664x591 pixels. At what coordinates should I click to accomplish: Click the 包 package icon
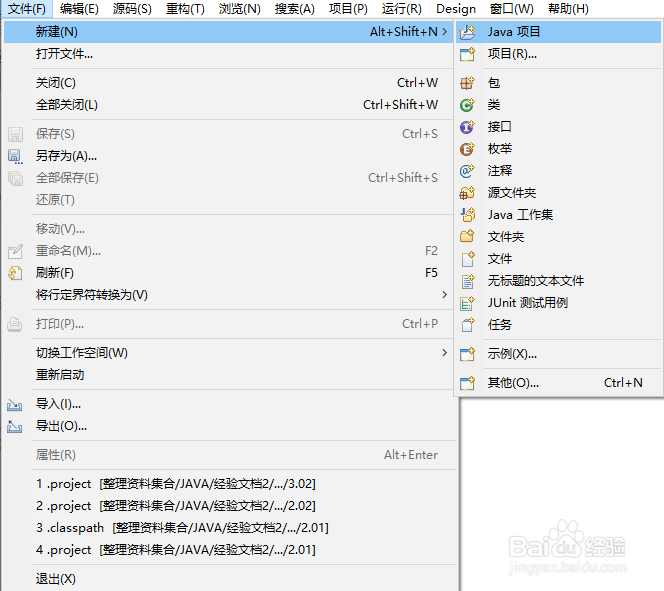coord(468,83)
